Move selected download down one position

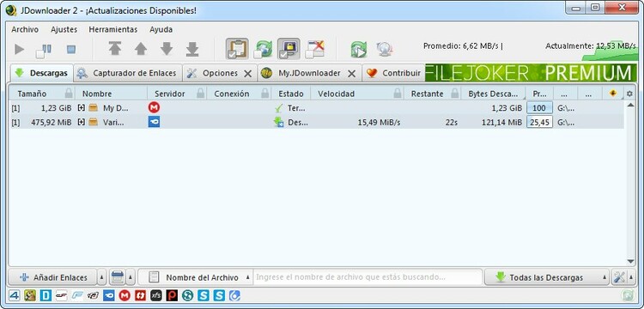coord(167,49)
